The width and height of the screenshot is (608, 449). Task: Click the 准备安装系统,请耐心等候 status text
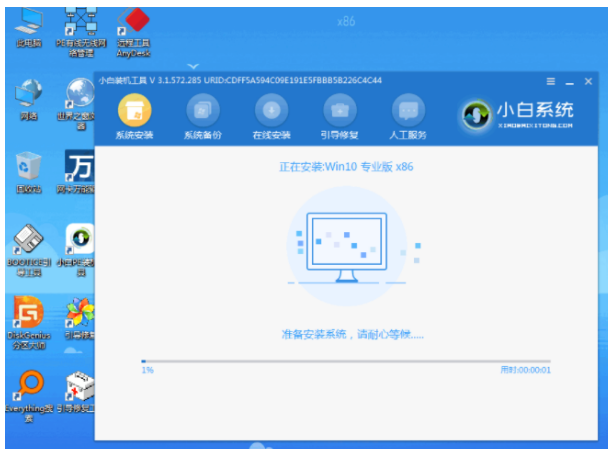(x=352, y=334)
